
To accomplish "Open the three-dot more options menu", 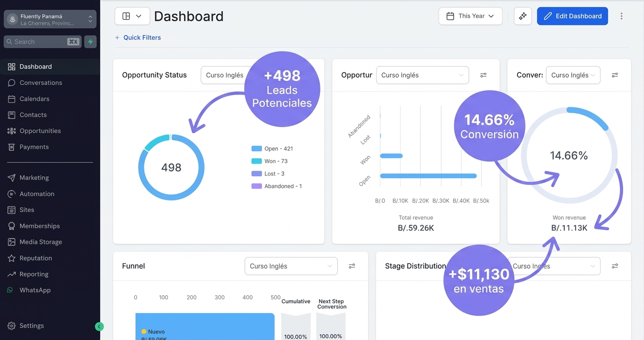I will point(621,16).
